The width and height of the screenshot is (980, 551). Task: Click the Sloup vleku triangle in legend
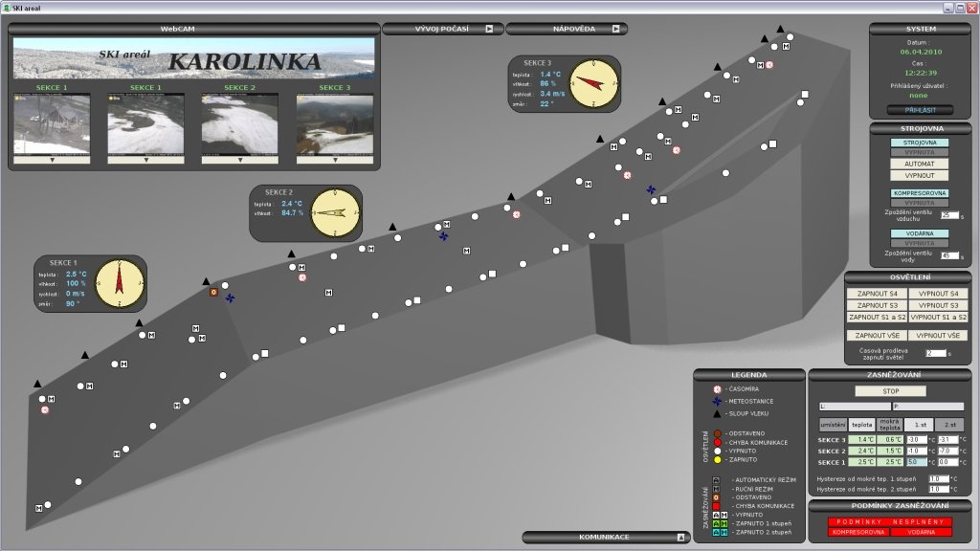pos(717,413)
